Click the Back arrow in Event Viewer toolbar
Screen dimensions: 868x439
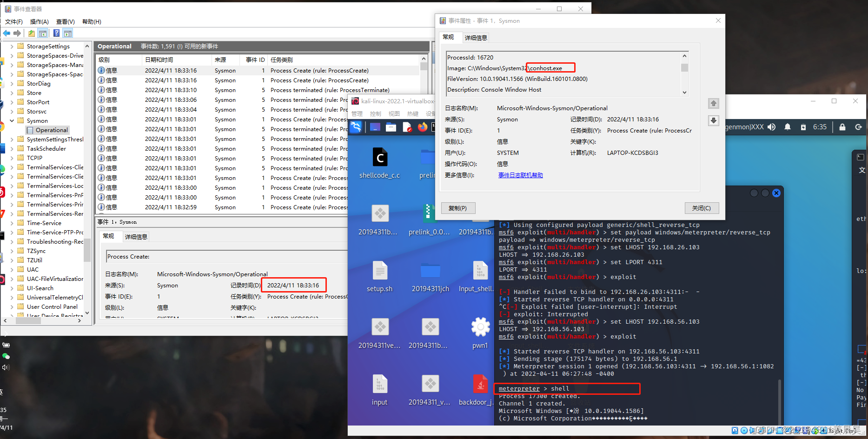(7, 33)
